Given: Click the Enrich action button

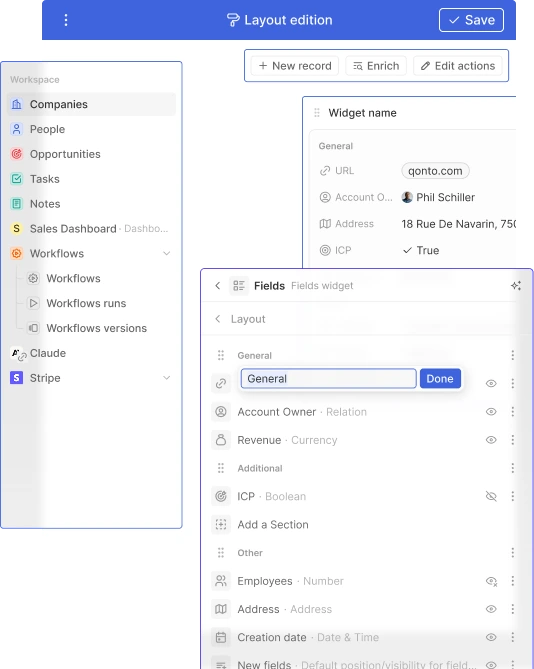Looking at the screenshot, I should [x=376, y=66].
